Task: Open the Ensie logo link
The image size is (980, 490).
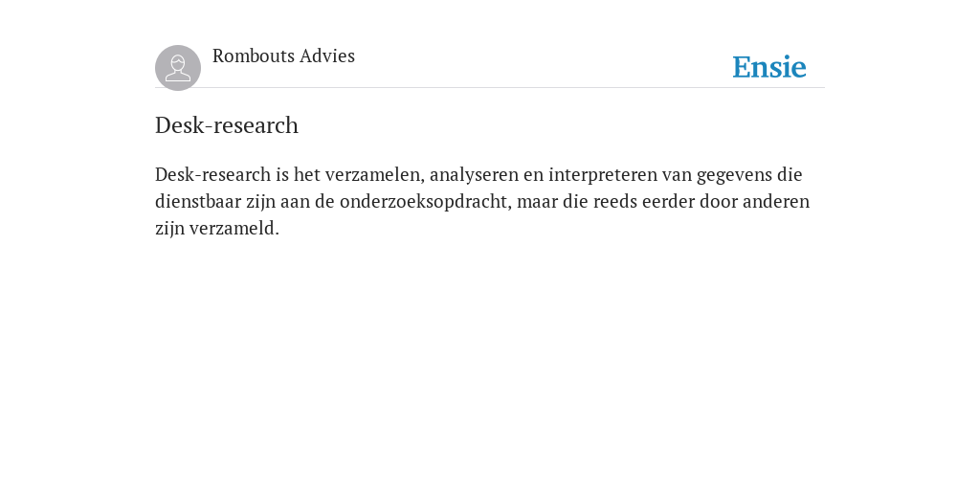Action: pyautogui.click(x=769, y=67)
